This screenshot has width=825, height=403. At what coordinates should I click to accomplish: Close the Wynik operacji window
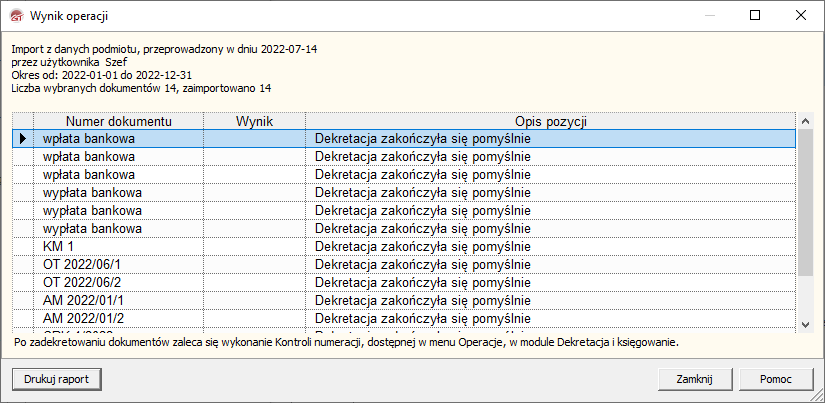(x=801, y=16)
